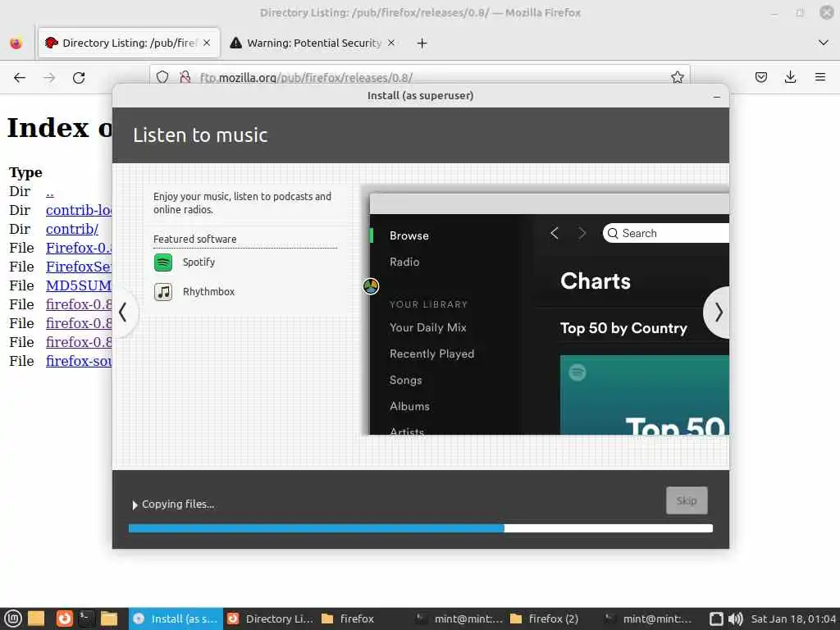This screenshot has height=630, width=840.
Task: Switch to the Directory Li... taskbar window
Action: [x=269, y=619]
